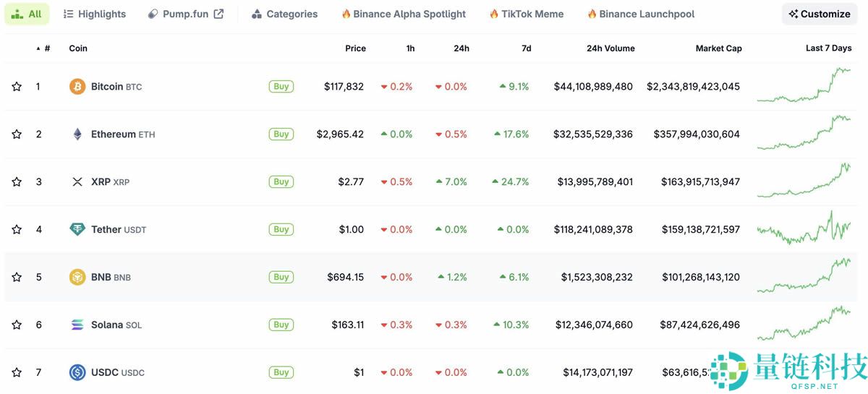This screenshot has width=868, height=394.
Task: Open the Customize options panel
Action: click(x=819, y=14)
